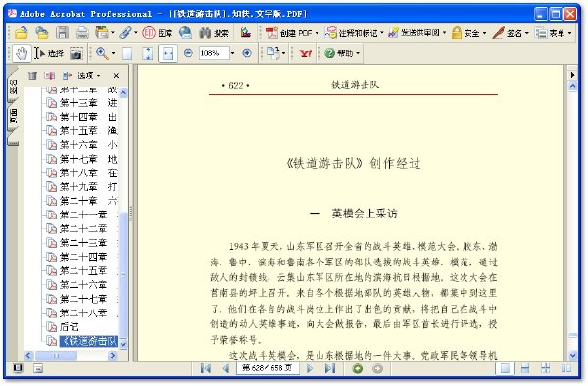Open bookmark 第二十八章
The image size is (588, 386).
point(81,313)
